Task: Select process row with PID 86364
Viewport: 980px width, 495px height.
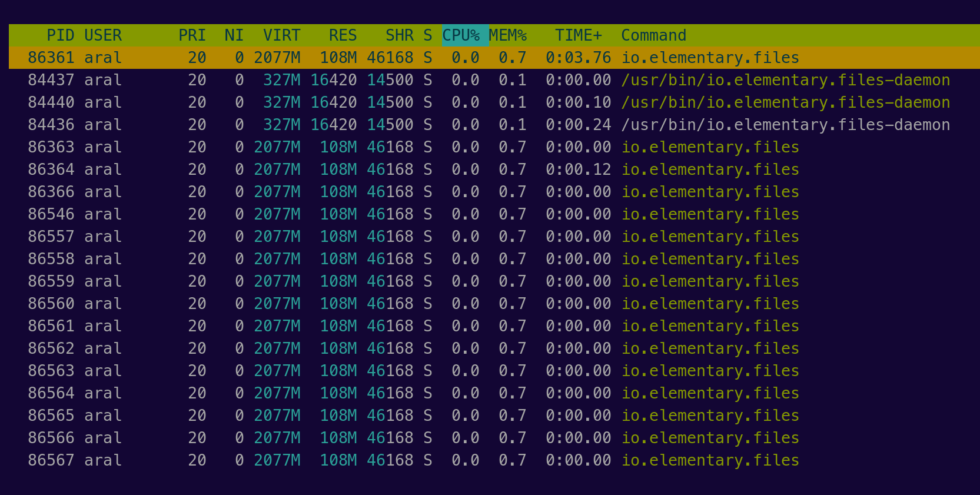Action: pyautogui.click(x=494, y=170)
